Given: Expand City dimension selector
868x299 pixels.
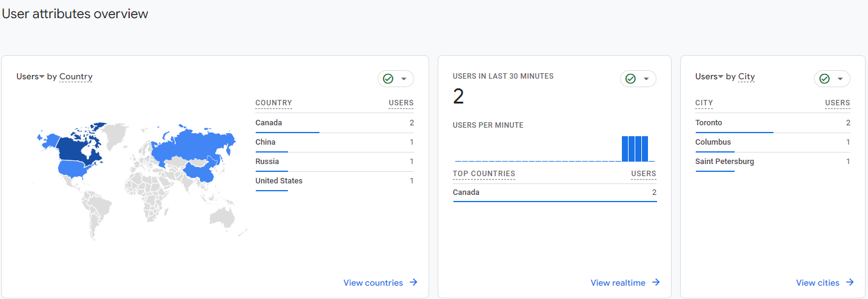Looking at the screenshot, I should pos(746,76).
